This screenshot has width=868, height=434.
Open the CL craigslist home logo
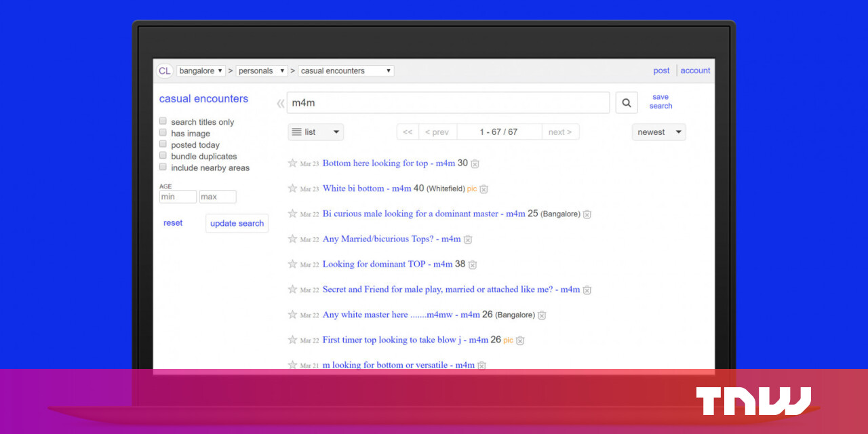pos(164,71)
